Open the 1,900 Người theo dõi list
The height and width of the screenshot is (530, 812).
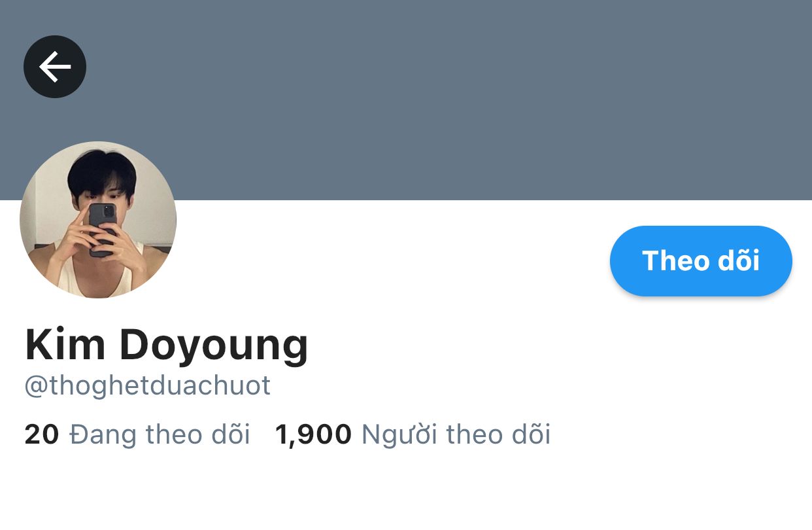[x=413, y=434]
